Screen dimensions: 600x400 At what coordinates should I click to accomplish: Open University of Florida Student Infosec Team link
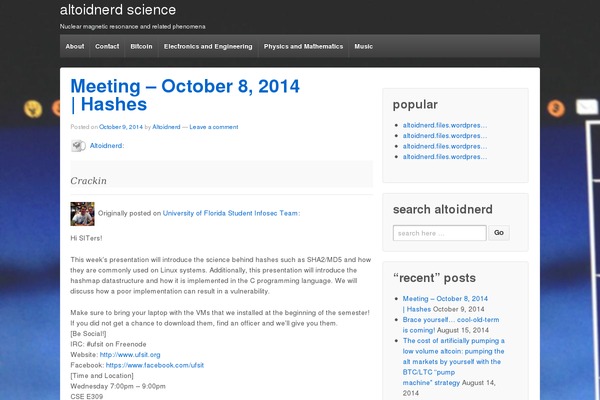coord(231,213)
